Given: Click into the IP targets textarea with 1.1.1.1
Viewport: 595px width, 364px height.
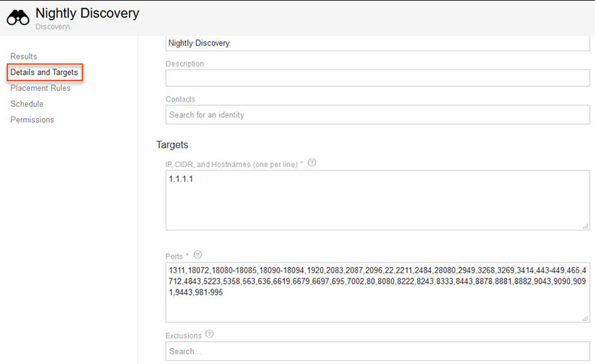Looking at the screenshot, I should [x=377, y=200].
